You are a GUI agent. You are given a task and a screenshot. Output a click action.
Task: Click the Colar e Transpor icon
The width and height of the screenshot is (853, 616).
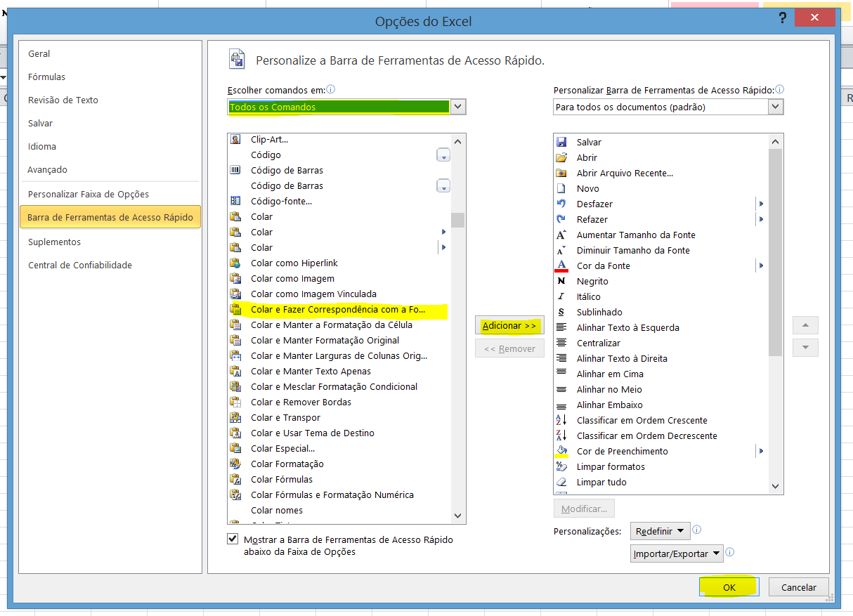click(235, 417)
